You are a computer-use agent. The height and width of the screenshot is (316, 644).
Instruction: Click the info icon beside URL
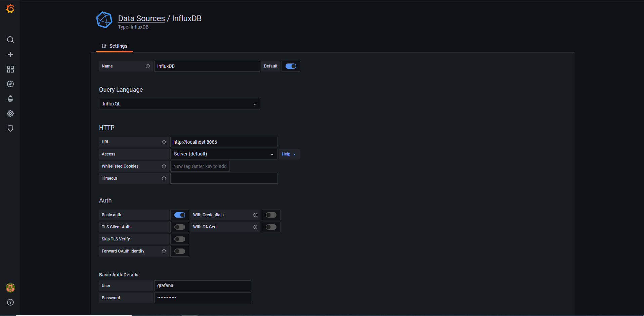pyautogui.click(x=164, y=142)
